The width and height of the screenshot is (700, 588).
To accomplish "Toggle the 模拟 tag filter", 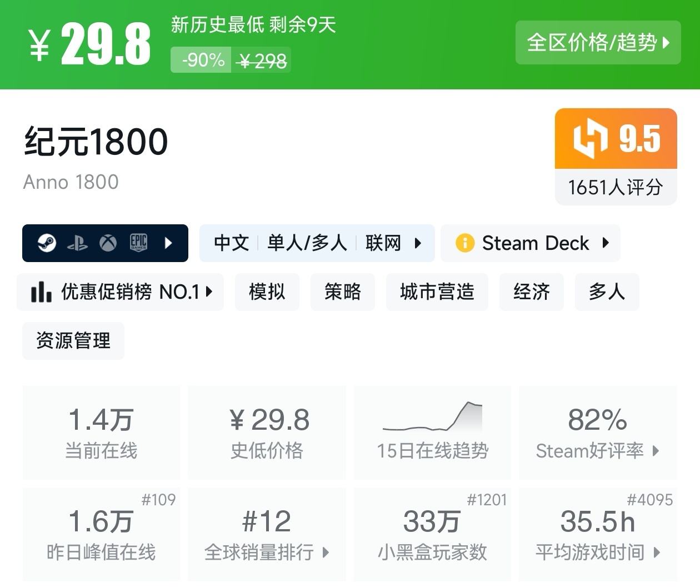I will click(267, 292).
